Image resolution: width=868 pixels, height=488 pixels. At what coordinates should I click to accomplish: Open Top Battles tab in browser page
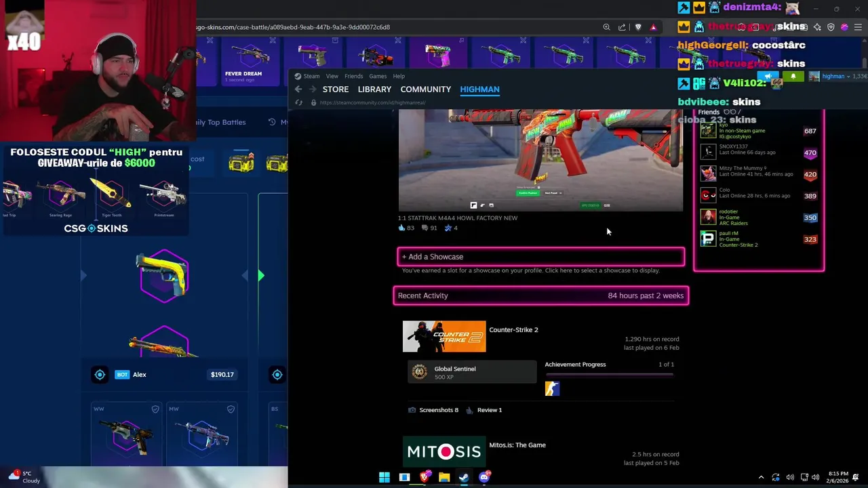[x=220, y=122]
